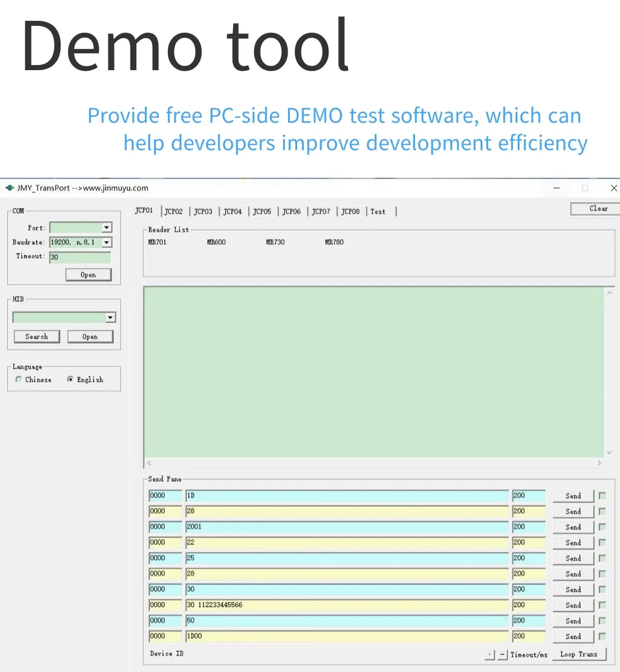Close the JMY_TransPort window

click(614, 188)
